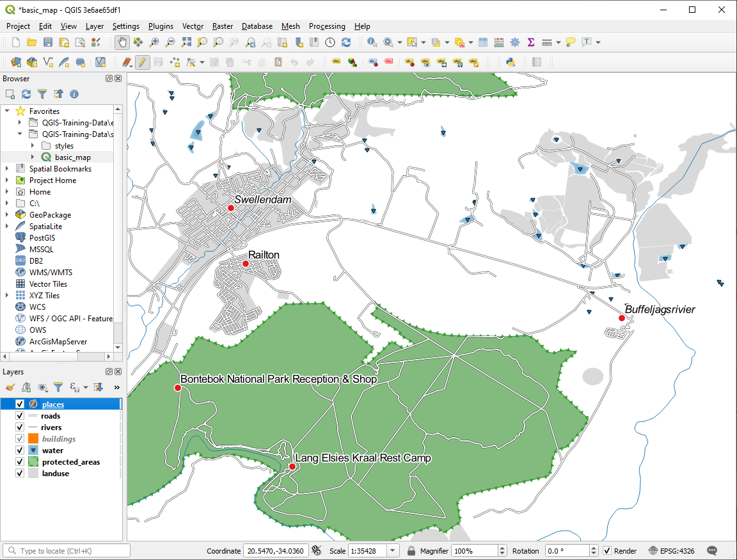Viewport: 737px width, 560px height.
Task: Open the attribute table icon
Action: [x=482, y=42]
